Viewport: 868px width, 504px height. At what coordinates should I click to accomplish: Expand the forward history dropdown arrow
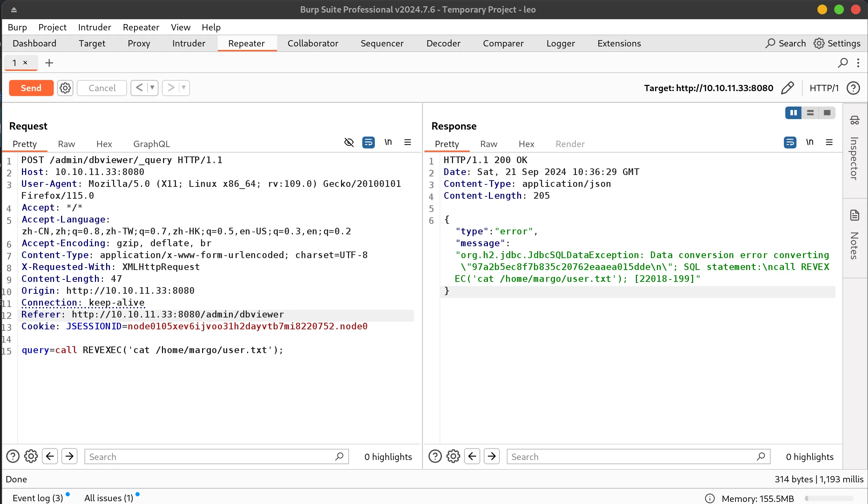184,88
